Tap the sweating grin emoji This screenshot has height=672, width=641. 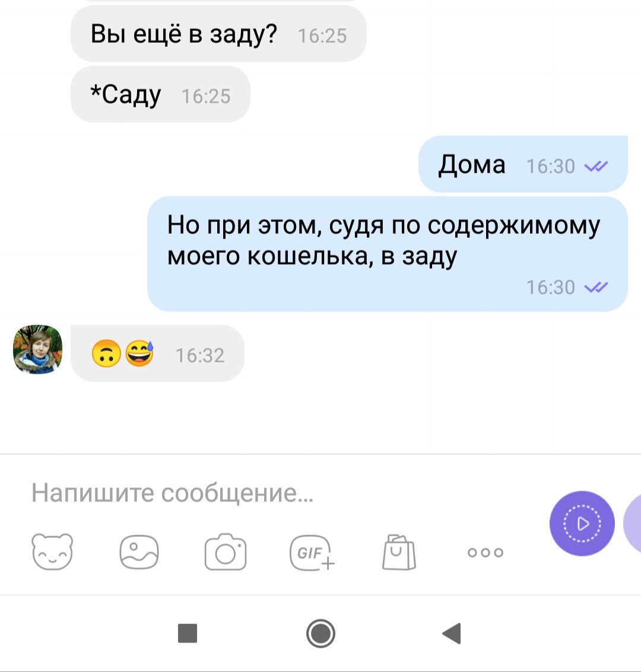(x=140, y=353)
